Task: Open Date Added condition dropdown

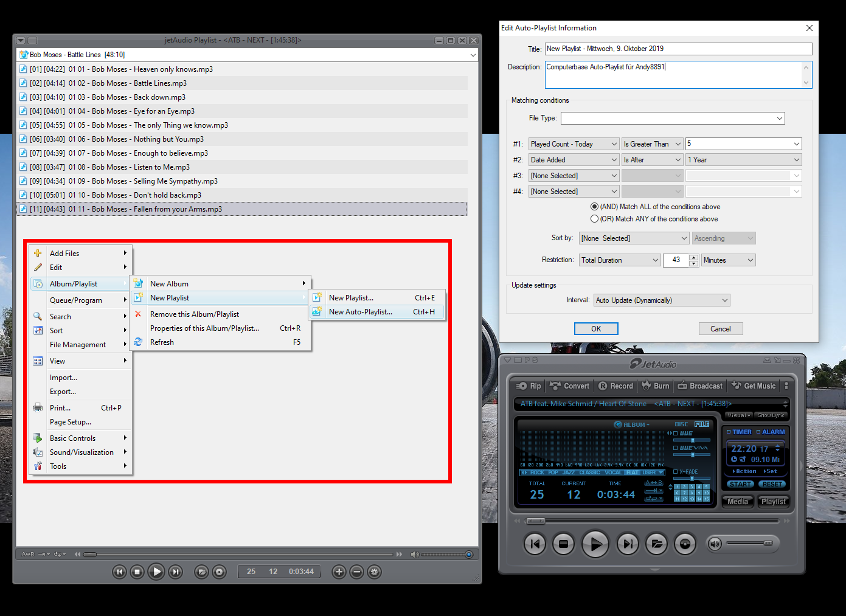Action: coord(574,160)
